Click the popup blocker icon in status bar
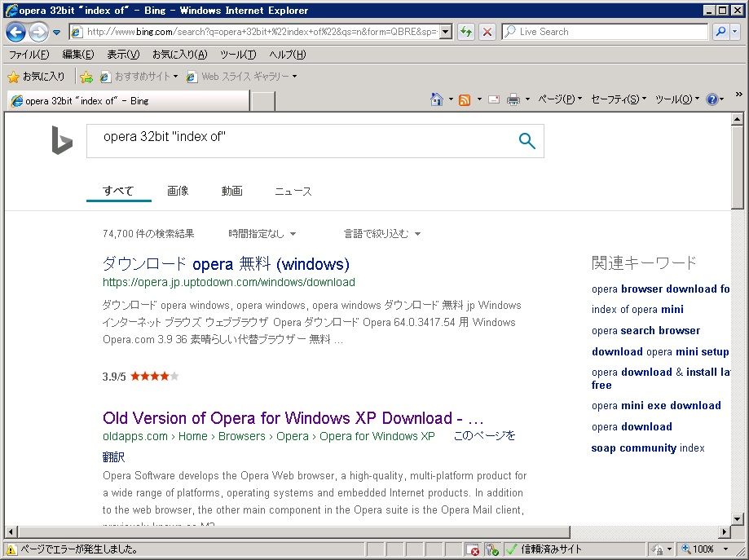749x560 pixels. 473,549
